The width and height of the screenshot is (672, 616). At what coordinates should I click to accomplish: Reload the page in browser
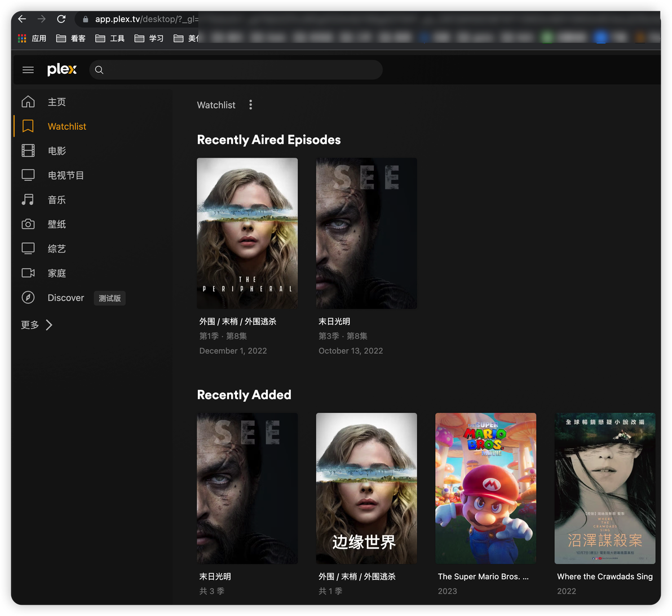coord(61,19)
